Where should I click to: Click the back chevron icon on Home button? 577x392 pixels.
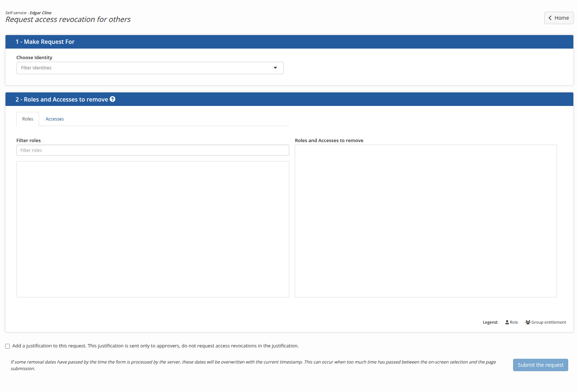click(x=550, y=18)
